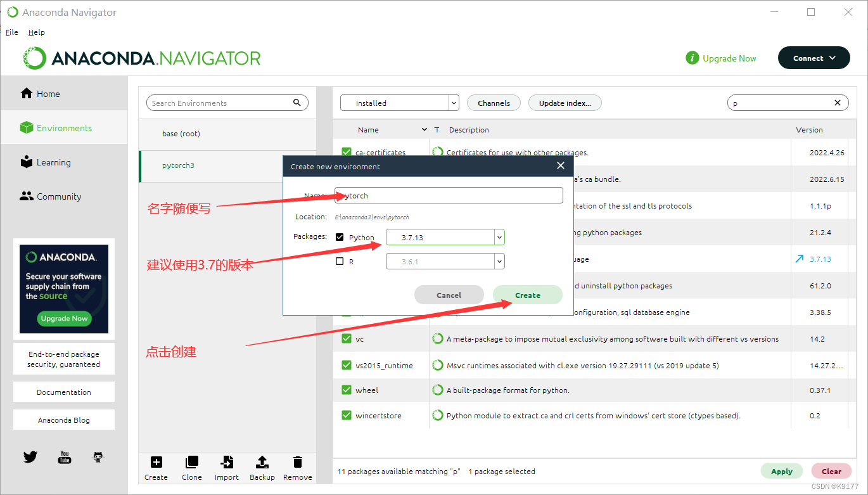Enable the R package checkbox in dialog
Viewport: 868px width, 495px height.
(340, 261)
